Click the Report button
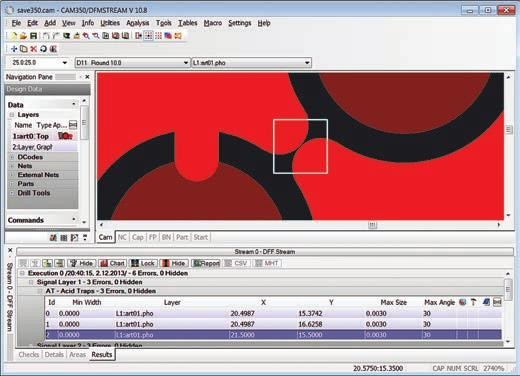The image size is (520, 376). pos(206,263)
